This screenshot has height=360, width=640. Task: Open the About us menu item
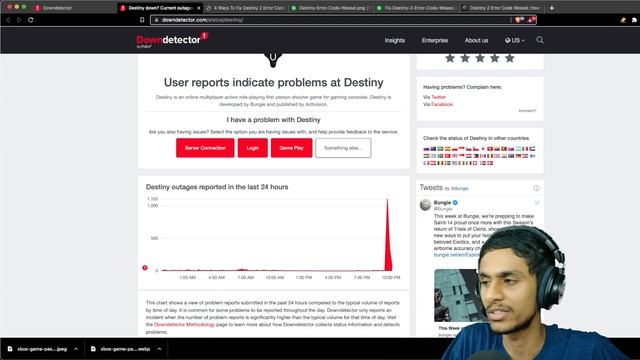[476, 40]
